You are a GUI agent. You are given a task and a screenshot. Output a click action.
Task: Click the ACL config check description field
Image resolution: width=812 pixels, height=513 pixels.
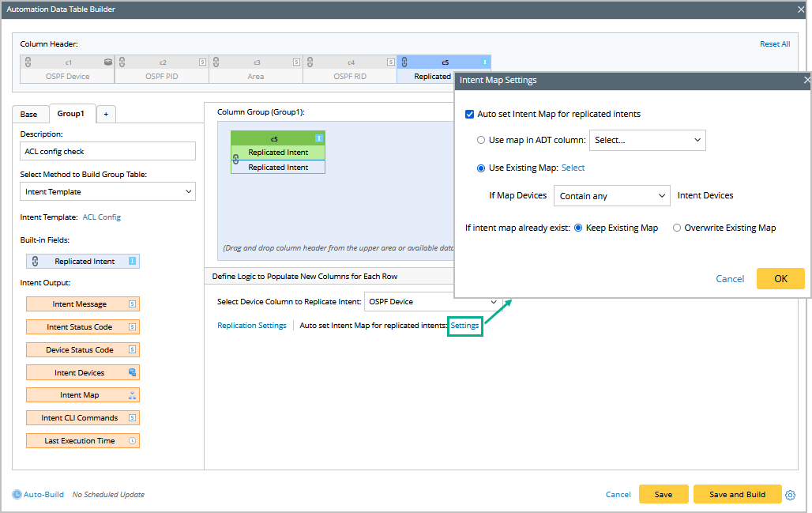[x=107, y=152]
